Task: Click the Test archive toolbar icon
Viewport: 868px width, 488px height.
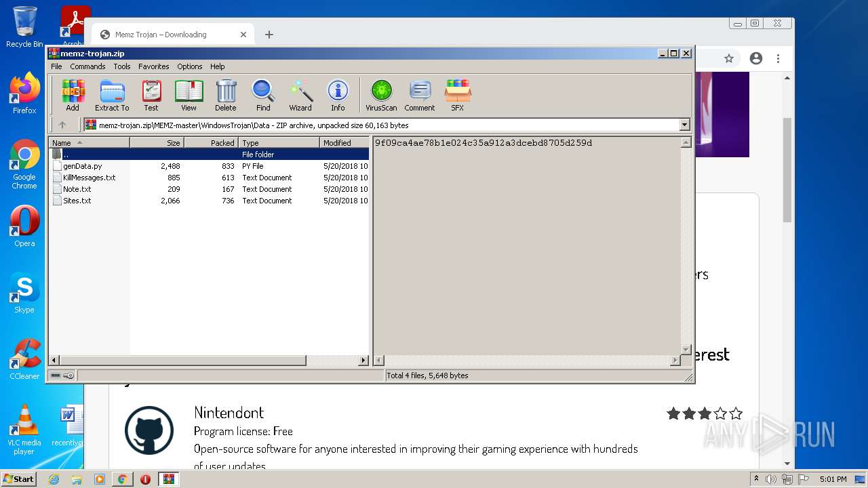Action: pos(151,96)
